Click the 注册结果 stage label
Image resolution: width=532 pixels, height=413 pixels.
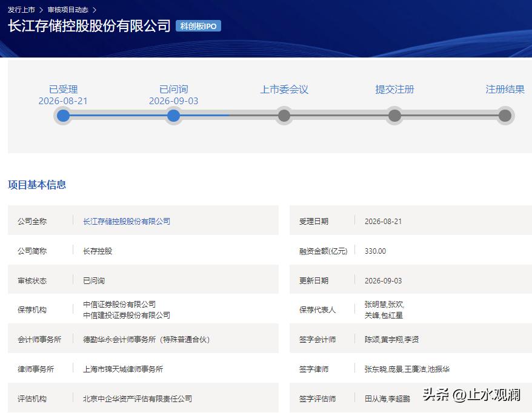click(505, 89)
